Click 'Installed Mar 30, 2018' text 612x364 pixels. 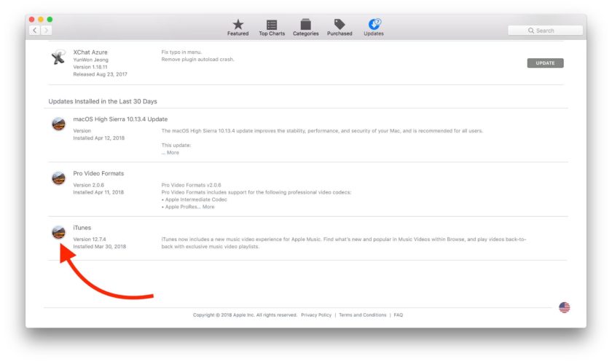(x=100, y=247)
